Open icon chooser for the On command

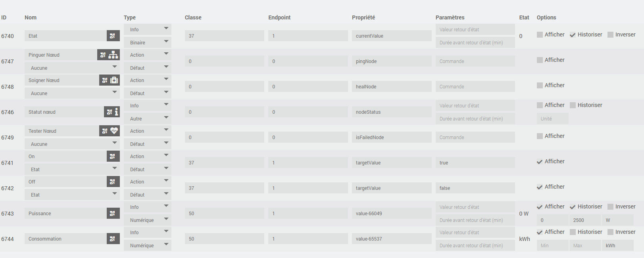pyautogui.click(x=113, y=157)
